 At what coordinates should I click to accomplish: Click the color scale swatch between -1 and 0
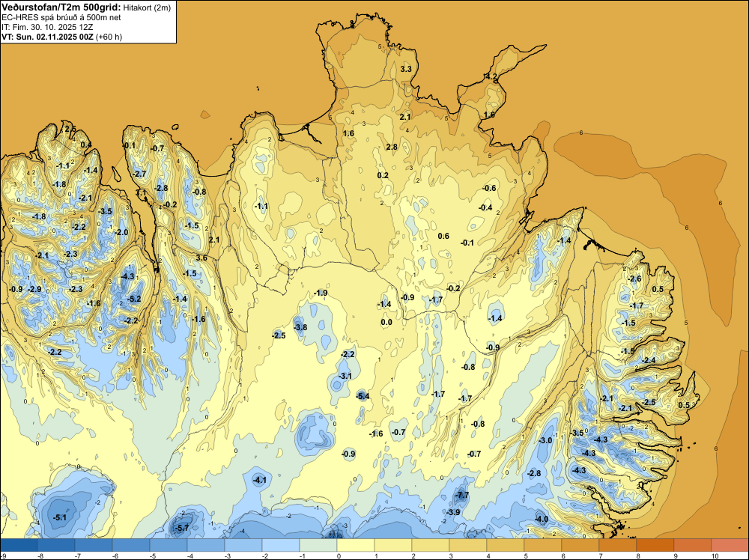click(318, 545)
